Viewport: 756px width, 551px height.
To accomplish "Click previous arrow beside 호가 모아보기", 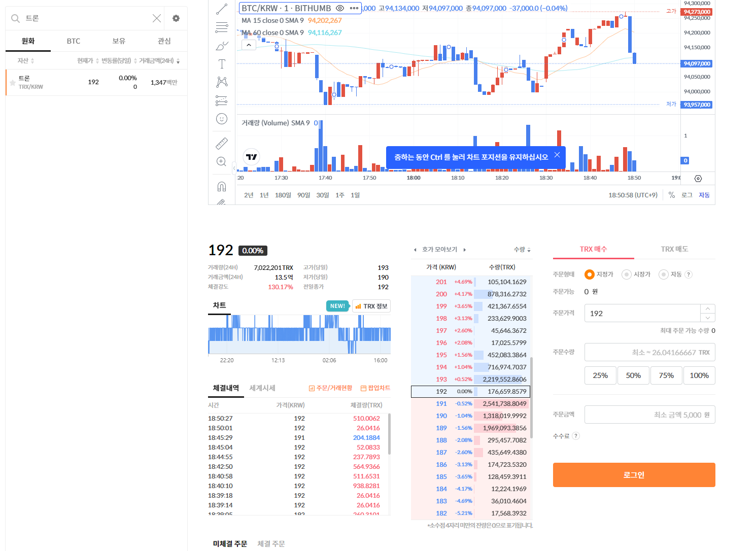I will (x=415, y=250).
